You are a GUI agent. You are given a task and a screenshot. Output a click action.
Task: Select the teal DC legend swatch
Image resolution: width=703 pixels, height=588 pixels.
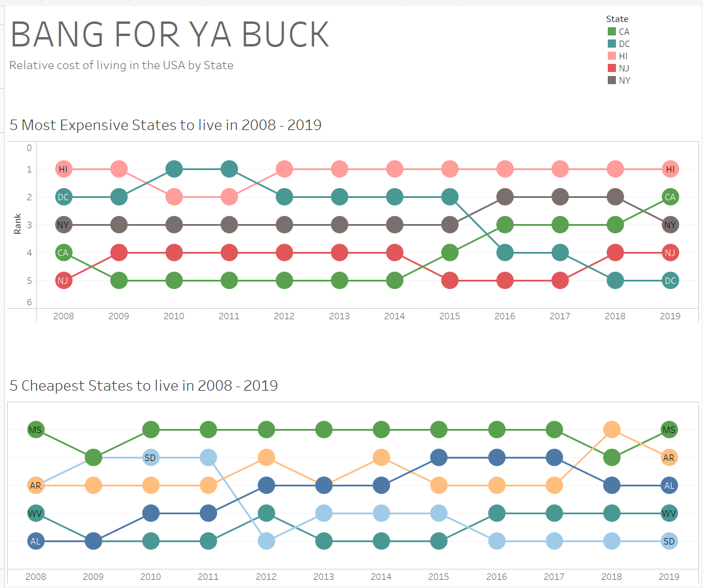612,44
